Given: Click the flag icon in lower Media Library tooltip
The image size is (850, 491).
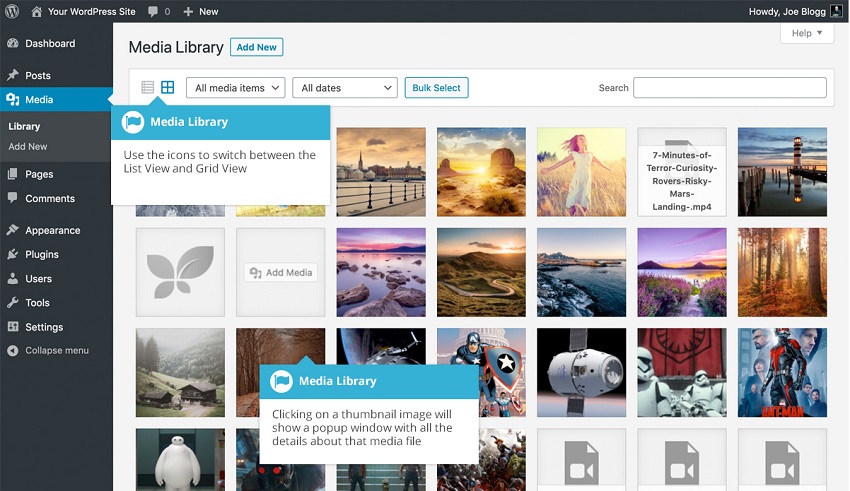Looking at the screenshot, I should [x=281, y=381].
